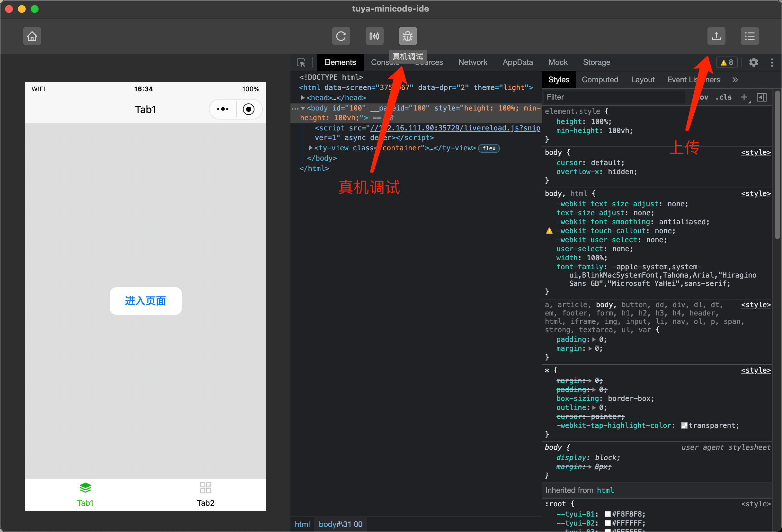The height and width of the screenshot is (532, 782).
Task: Expand the ty-view container node
Action: (310, 148)
